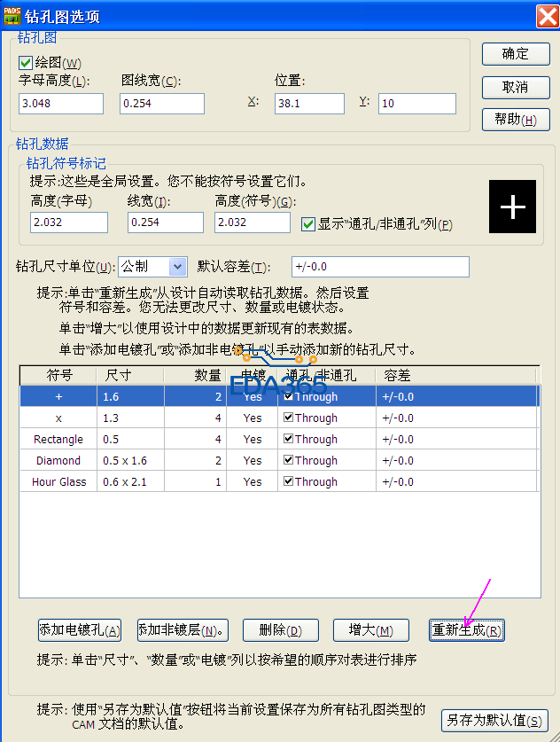Close the 钻孔图选项 dialog

548,17
